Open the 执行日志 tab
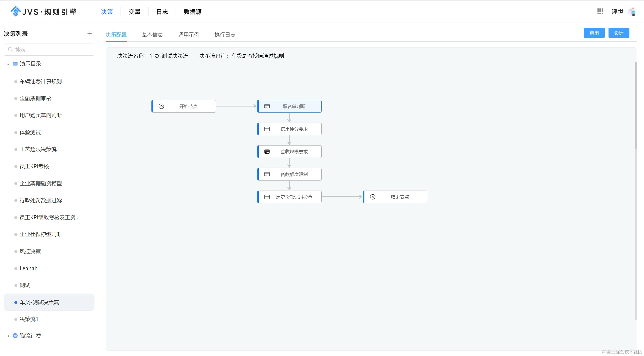Viewport: 644px width, 356px height. [x=225, y=34]
